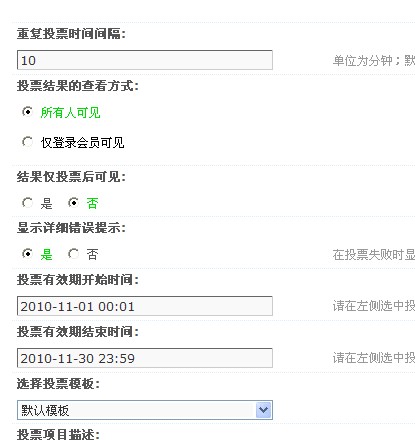Click the 显示详细错误提示 heading

(71, 228)
